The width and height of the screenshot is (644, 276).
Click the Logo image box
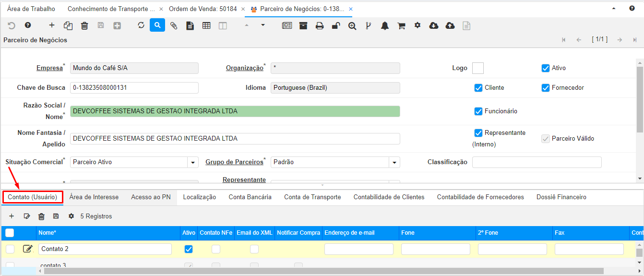point(478,68)
